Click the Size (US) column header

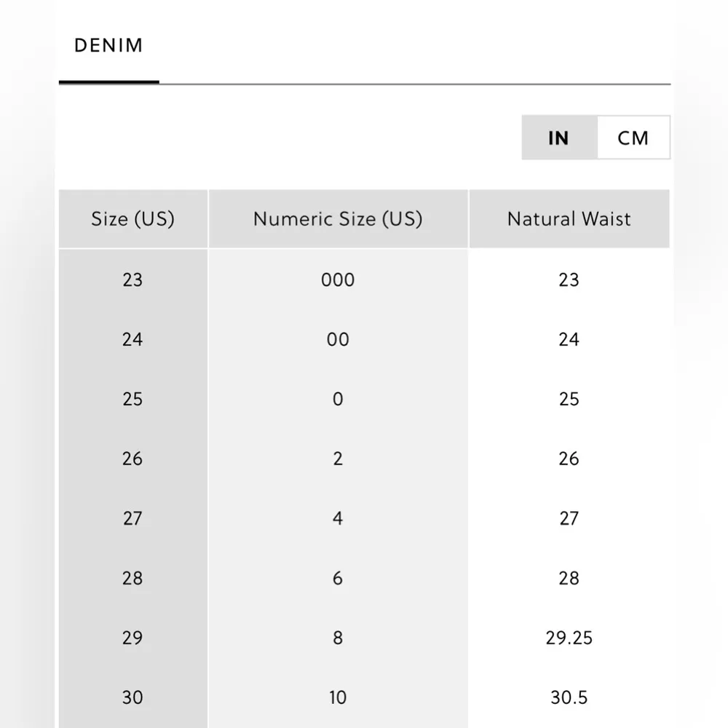pos(132,219)
